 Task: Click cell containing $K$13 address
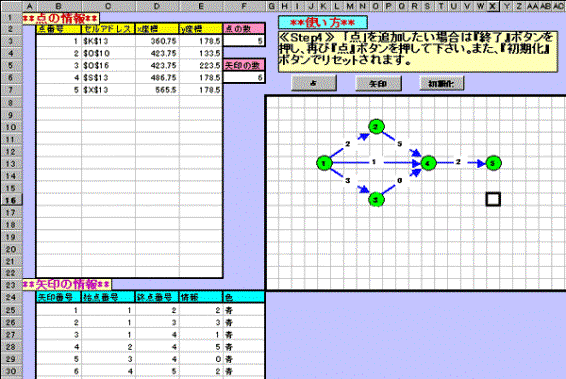(108, 41)
